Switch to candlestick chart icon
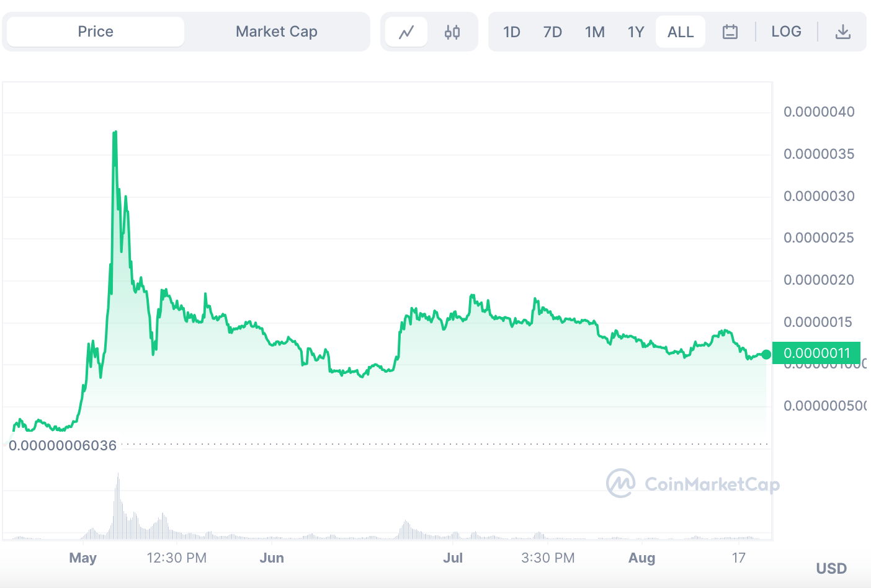 pyautogui.click(x=452, y=32)
